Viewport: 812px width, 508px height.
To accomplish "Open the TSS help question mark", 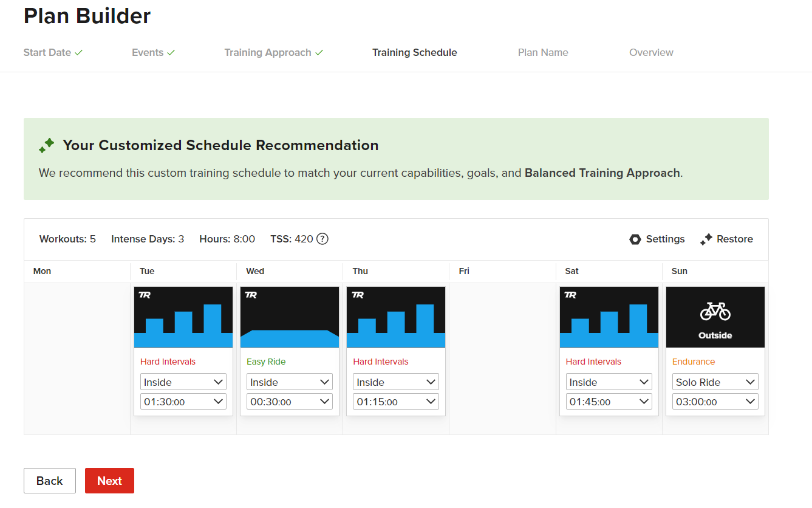I will point(321,239).
